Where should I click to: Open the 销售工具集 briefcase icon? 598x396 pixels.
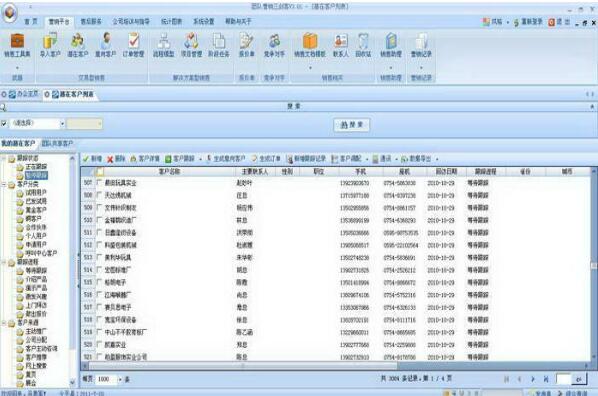click(17, 40)
